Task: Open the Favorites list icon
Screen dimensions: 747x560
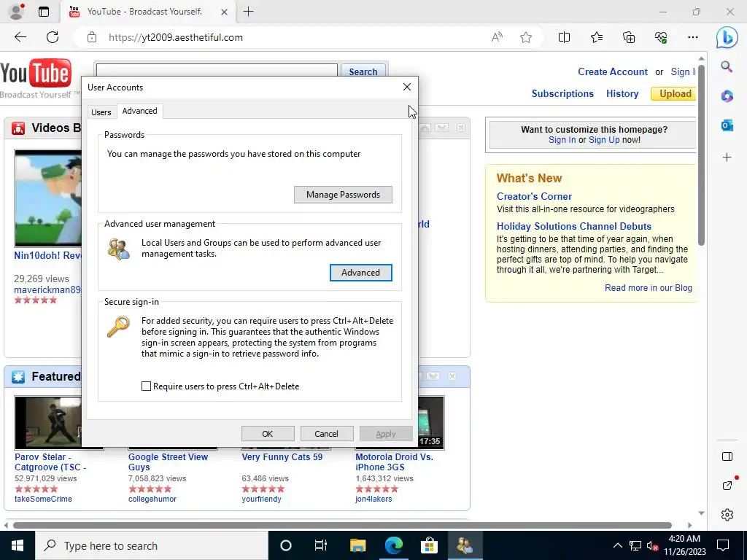Action: (597, 37)
